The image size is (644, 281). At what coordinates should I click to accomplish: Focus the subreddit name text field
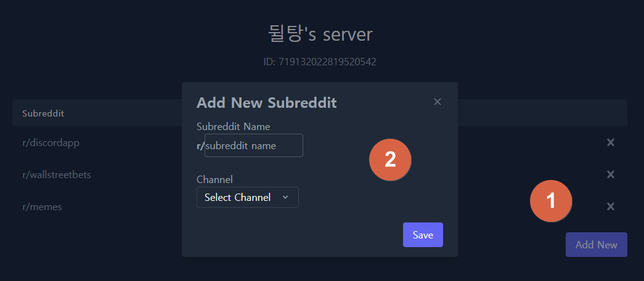click(x=254, y=145)
